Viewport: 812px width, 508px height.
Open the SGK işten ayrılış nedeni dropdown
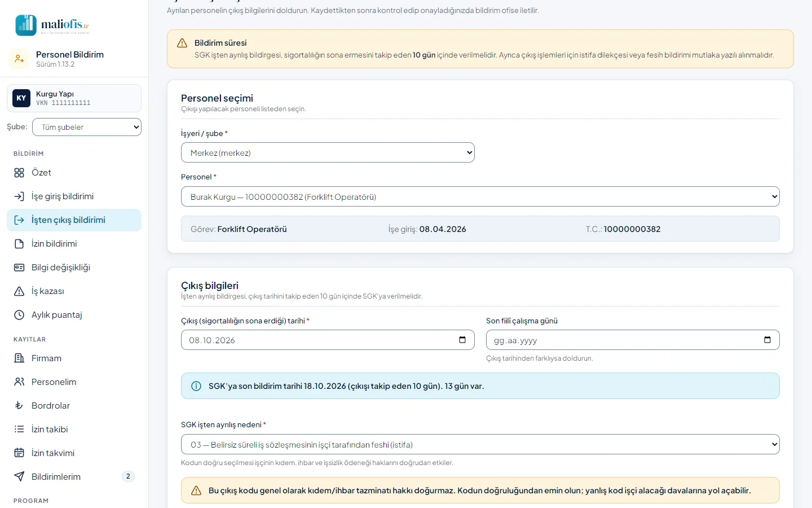click(x=480, y=444)
